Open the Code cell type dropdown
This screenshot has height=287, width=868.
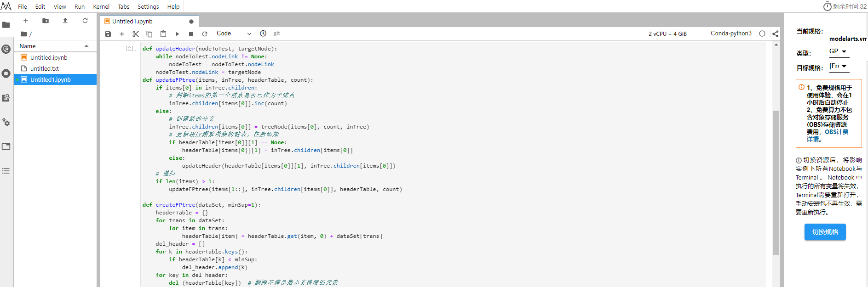point(234,34)
